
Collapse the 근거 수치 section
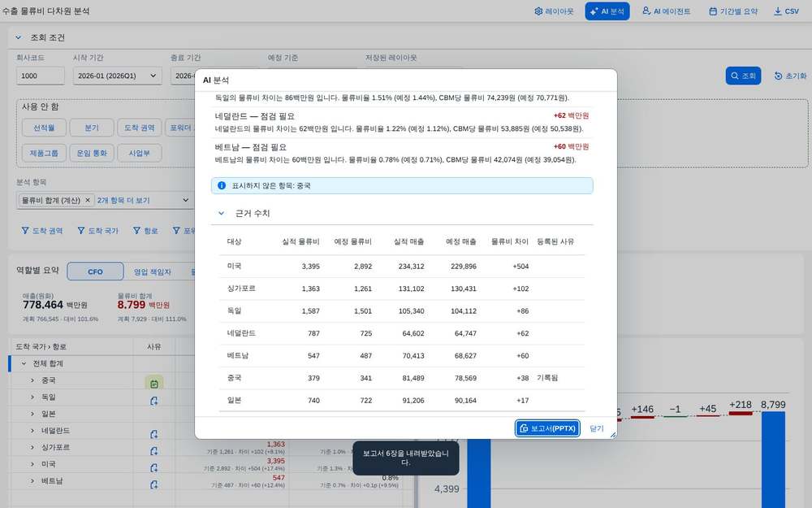click(x=221, y=213)
